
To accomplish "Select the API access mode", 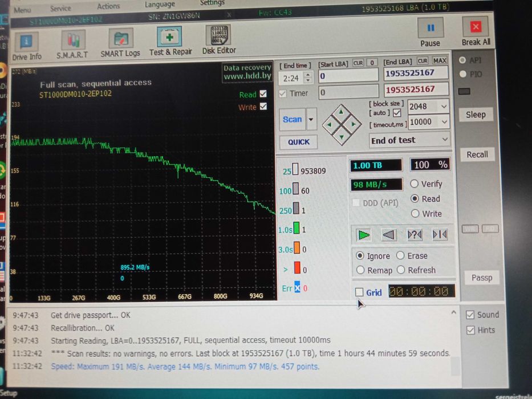I will point(462,60).
